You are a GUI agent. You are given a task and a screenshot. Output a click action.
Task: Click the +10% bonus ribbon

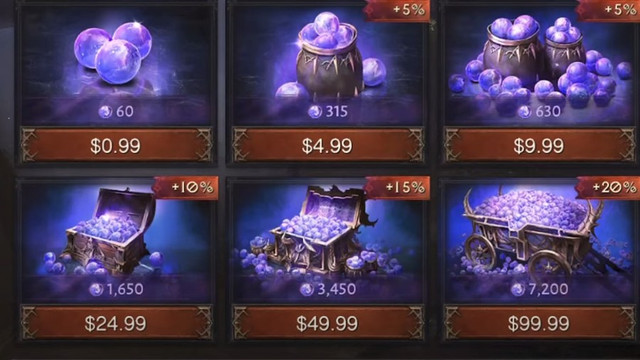186,187
